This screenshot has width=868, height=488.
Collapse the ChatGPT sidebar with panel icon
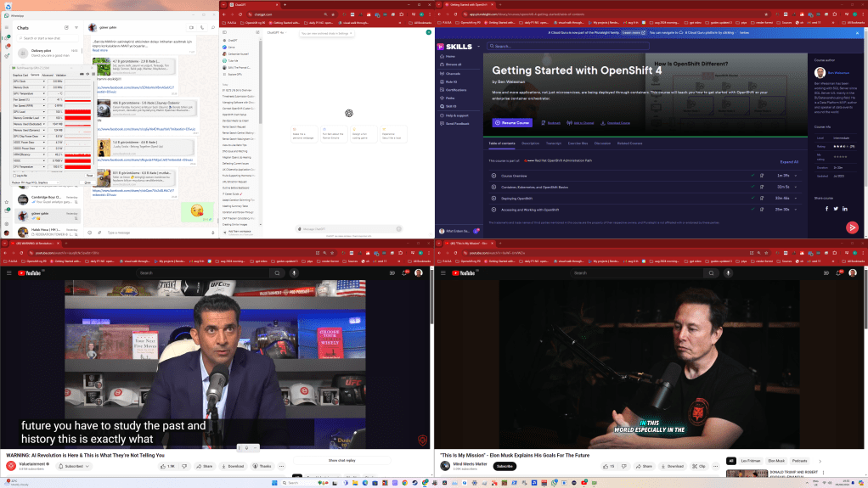225,32
